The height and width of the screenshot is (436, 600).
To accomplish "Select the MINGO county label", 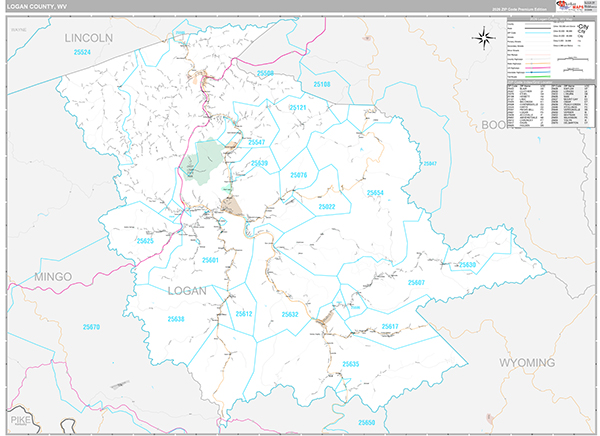I will click(x=53, y=276).
